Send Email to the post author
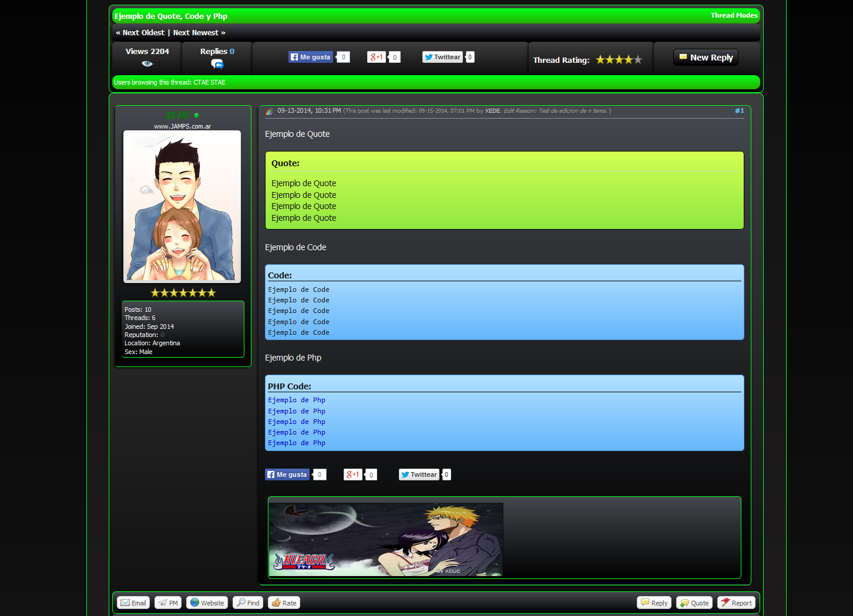 tap(133, 603)
